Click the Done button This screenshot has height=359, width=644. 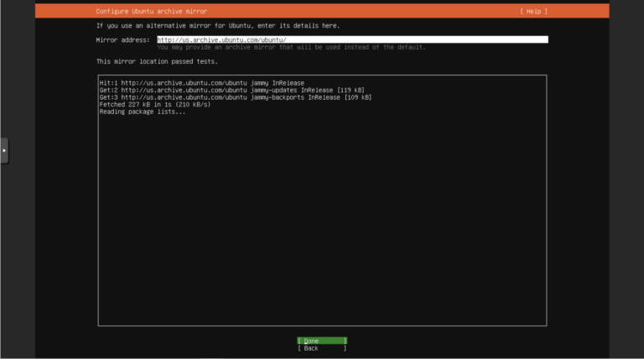(322, 341)
